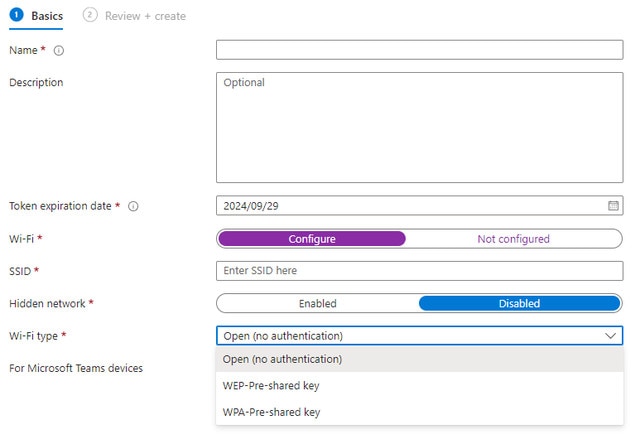Click the info icon next to Name

pyautogui.click(x=59, y=50)
